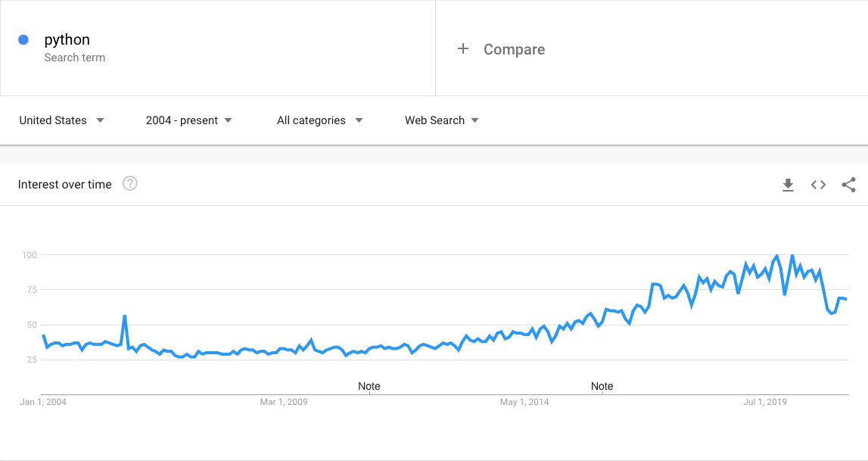Click the plus icon beside Compare
The width and height of the screenshot is (868, 461).
[x=463, y=48]
